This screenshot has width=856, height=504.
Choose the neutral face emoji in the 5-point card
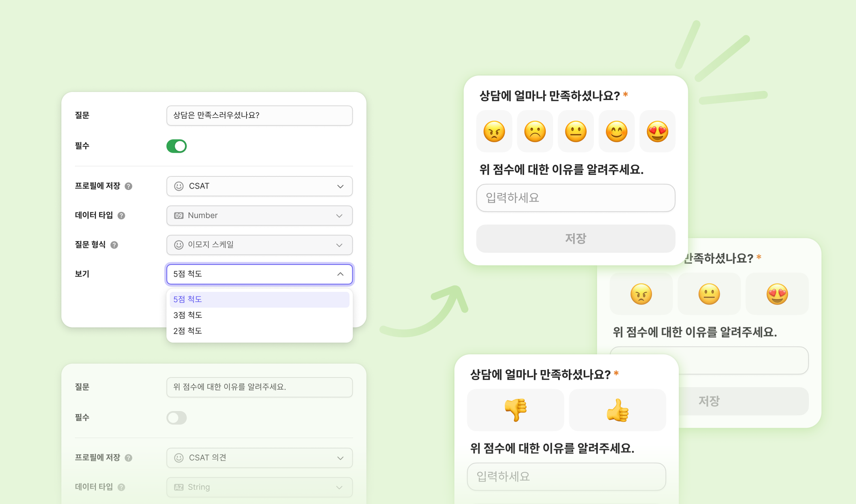click(x=576, y=131)
